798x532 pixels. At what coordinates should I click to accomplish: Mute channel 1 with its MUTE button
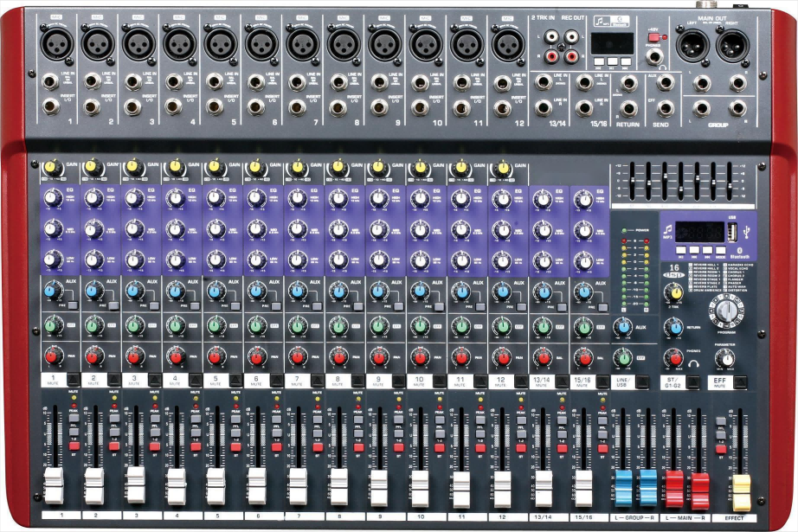(74, 379)
